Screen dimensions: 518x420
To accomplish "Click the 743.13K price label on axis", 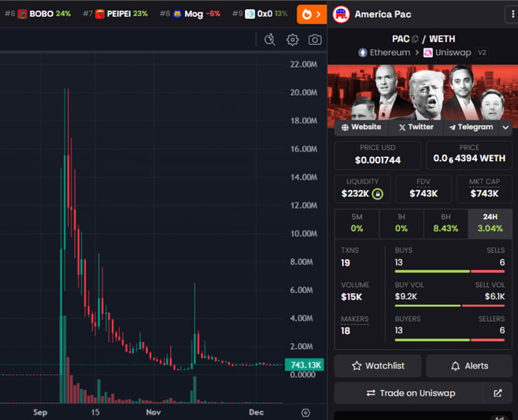I will click(x=304, y=365).
